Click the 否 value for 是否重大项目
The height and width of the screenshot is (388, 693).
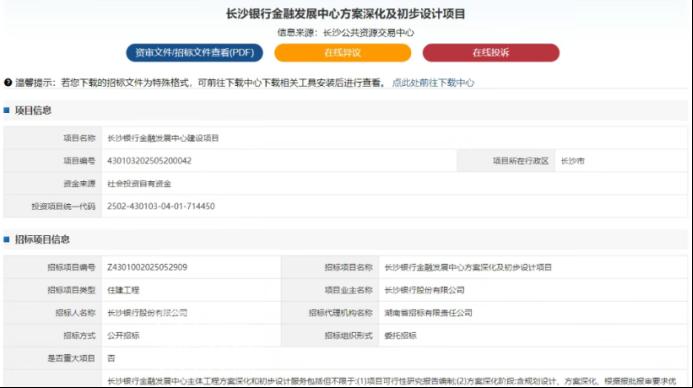(x=111, y=358)
